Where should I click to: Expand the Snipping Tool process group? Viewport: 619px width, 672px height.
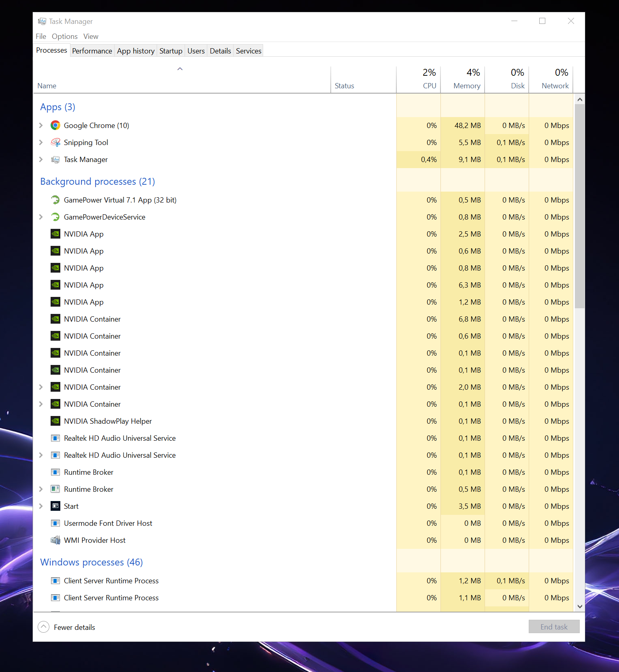pos(41,143)
